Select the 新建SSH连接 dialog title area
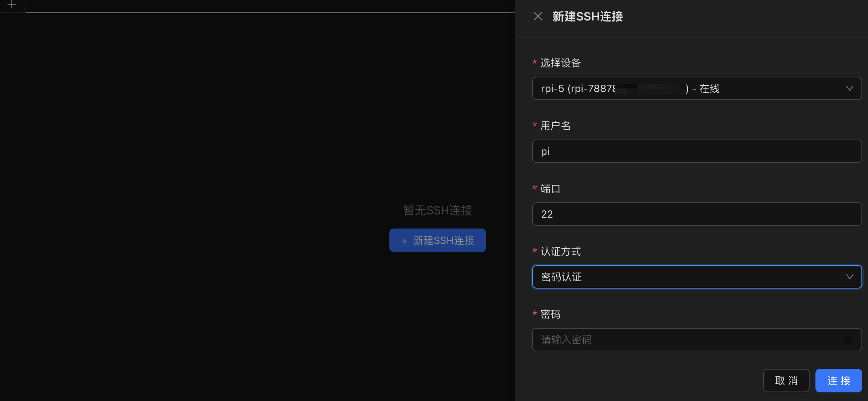868x401 pixels. (x=588, y=16)
